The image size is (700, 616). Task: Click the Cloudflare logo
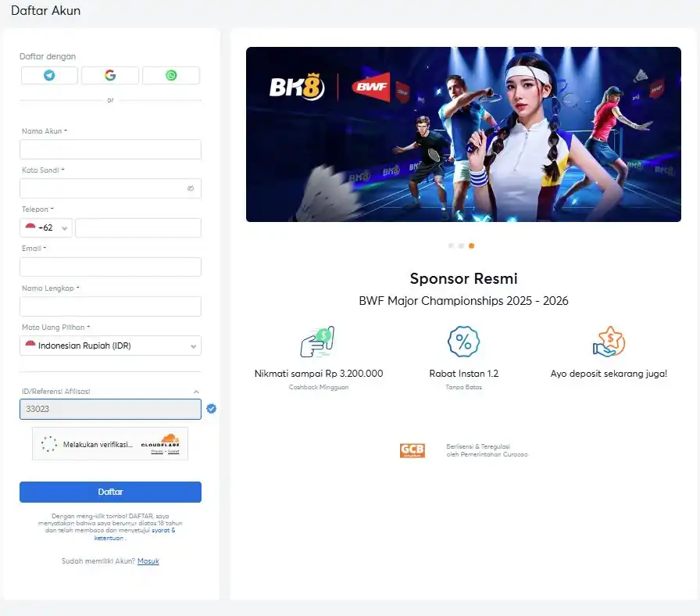(161, 442)
